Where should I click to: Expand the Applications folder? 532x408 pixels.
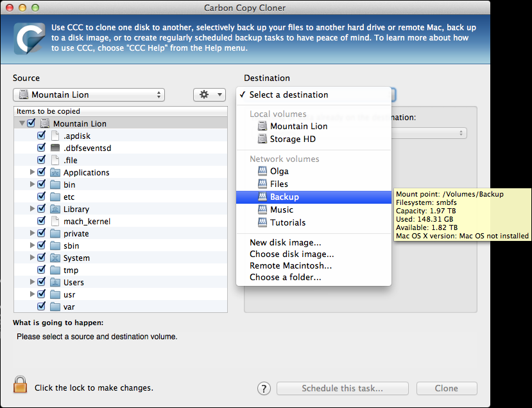coord(32,172)
